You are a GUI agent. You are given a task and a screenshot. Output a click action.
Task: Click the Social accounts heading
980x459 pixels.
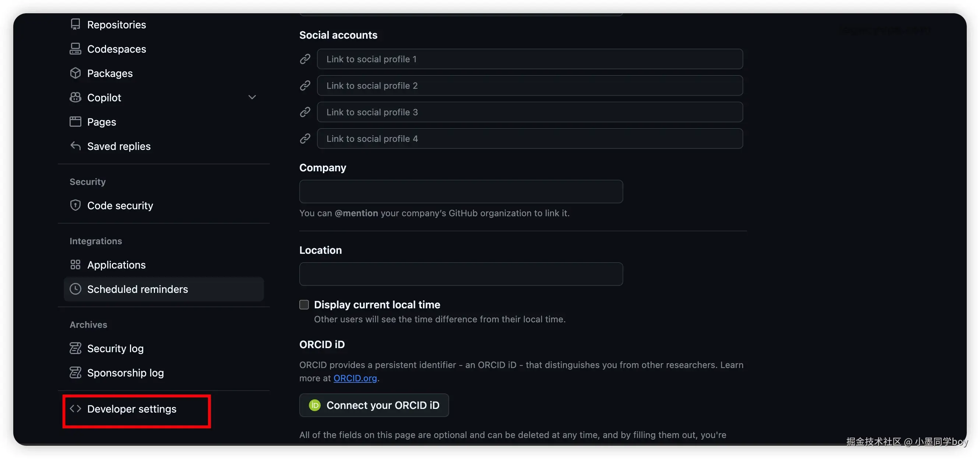pos(338,35)
